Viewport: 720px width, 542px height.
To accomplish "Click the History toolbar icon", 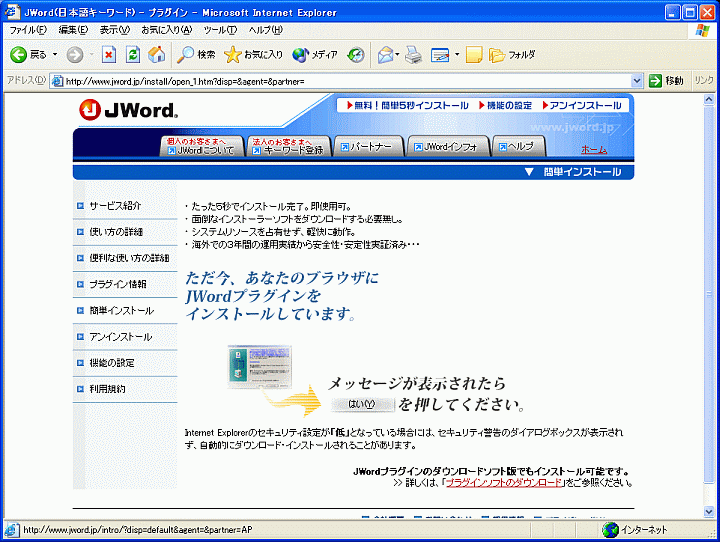I will (x=356, y=55).
